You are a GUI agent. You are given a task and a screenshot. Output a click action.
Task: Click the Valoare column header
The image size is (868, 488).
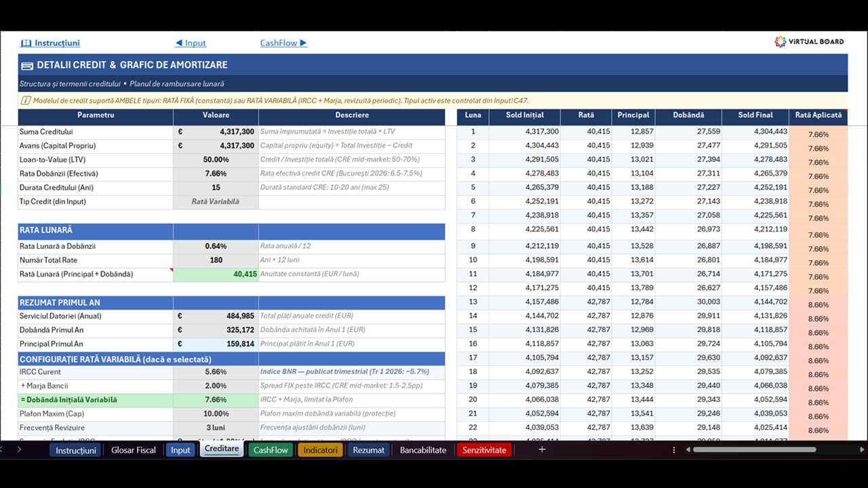[216, 116]
